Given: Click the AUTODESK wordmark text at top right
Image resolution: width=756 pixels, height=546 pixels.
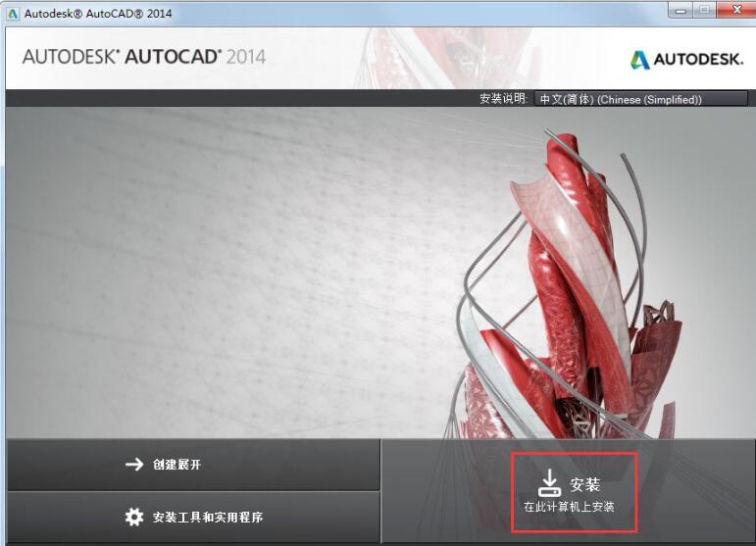Looking at the screenshot, I should click(698, 60).
